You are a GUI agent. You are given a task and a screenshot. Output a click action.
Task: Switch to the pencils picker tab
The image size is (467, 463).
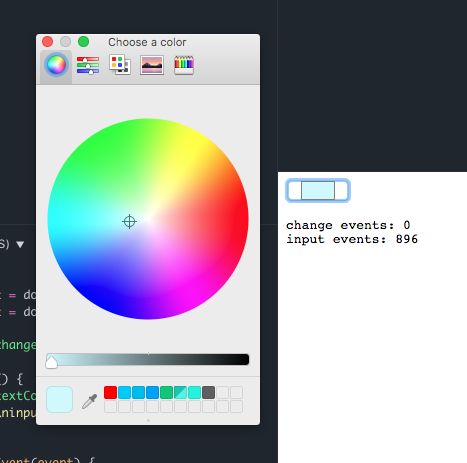coord(184,65)
